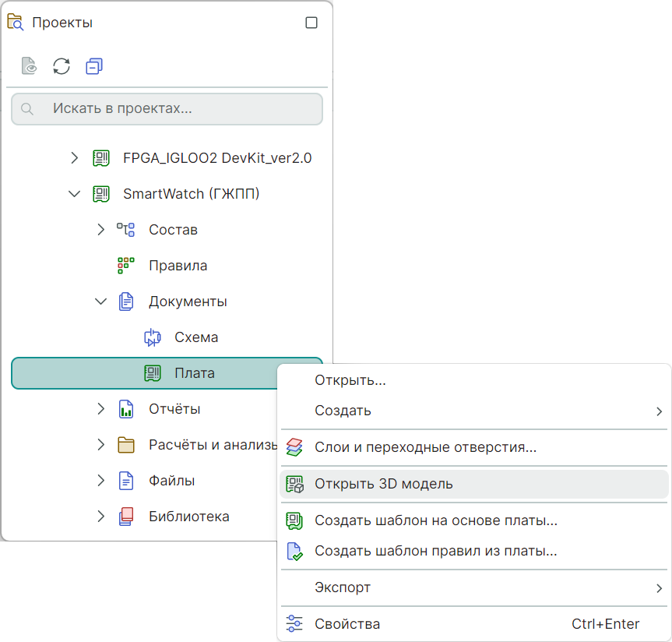The image size is (672, 642).
Task: Expand the FPGA_IGLOO2 DevKit_ver2.0 project
Action: click(75, 158)
